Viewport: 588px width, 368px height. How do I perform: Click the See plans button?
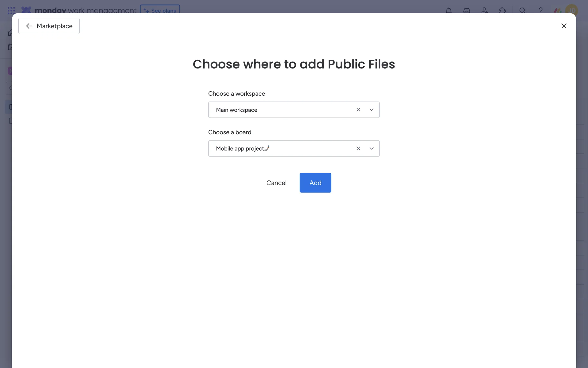pos(160,10)
